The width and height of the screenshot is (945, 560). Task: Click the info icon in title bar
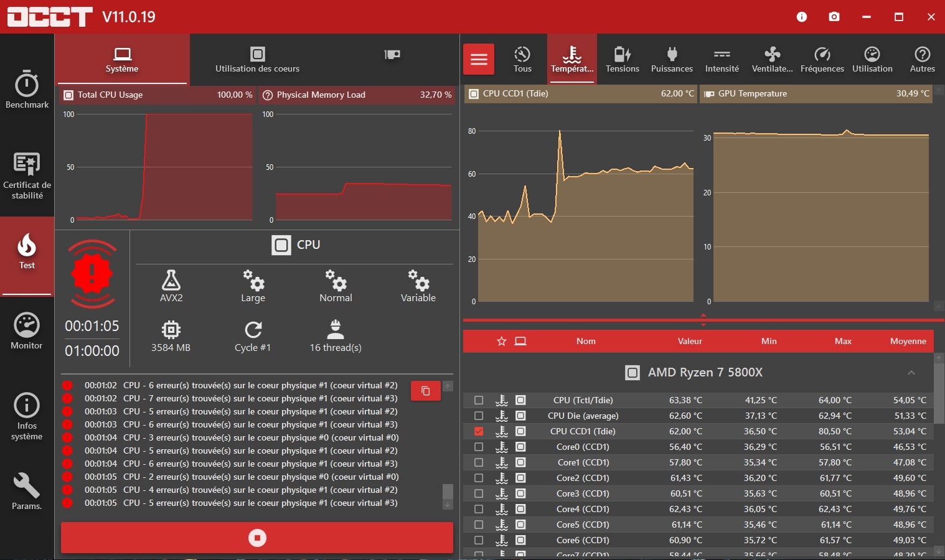pyautogui.click(x=802, y=17)
